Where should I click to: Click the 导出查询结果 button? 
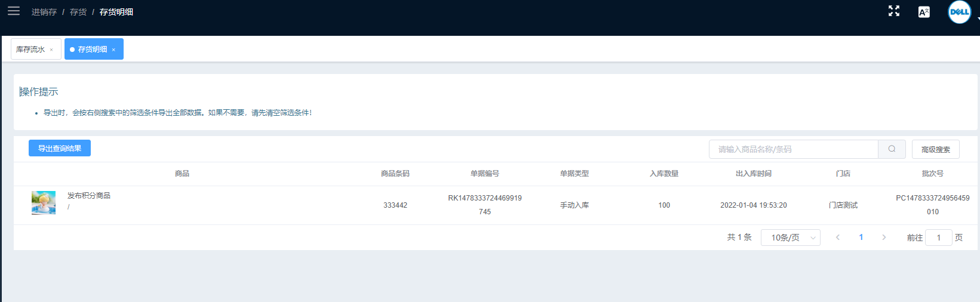(x=60, y=148)
